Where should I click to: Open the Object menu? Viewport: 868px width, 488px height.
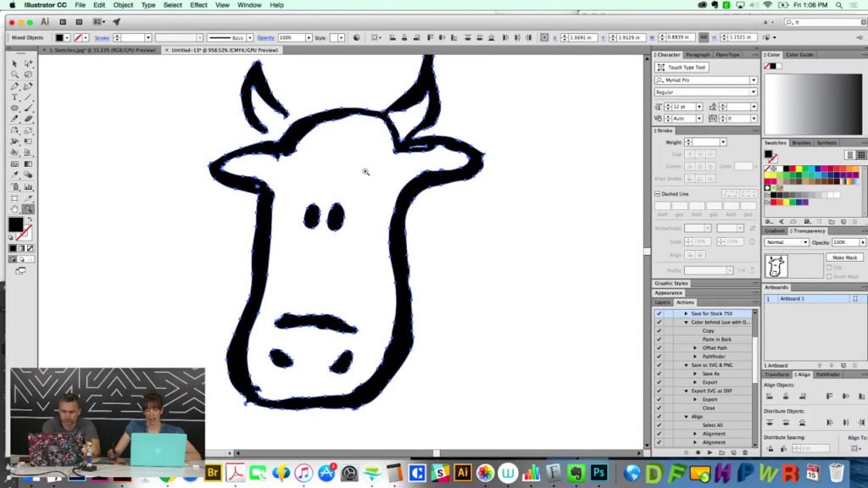coord(123,5)
